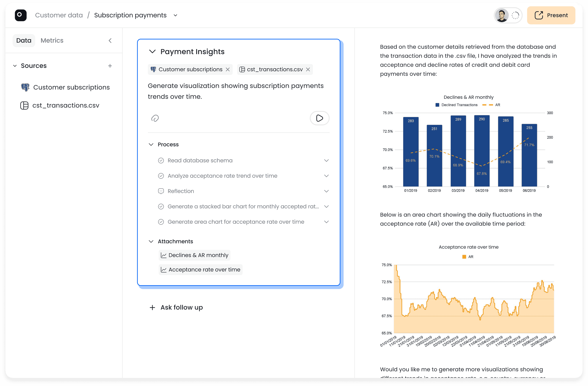Remove cst_transactions.csv tag
The width and height of the screenshot is (588, 386).
click(308, 69)
